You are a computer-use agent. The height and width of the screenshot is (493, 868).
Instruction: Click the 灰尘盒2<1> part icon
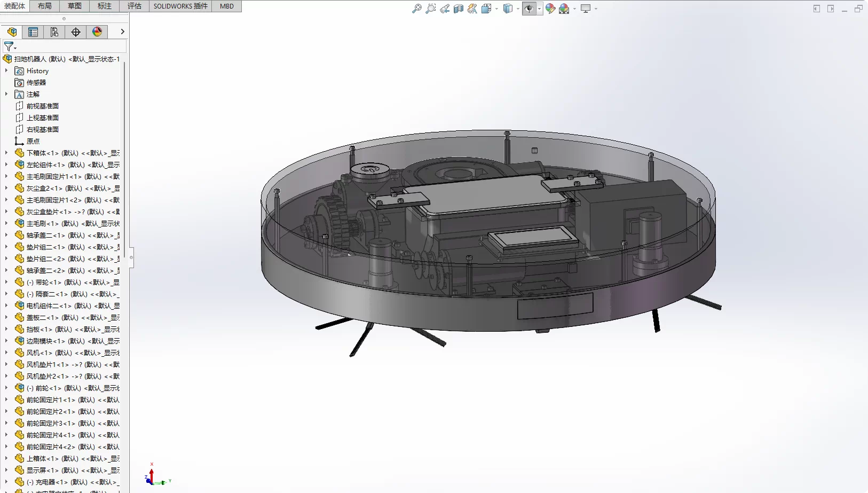[20, 189]
